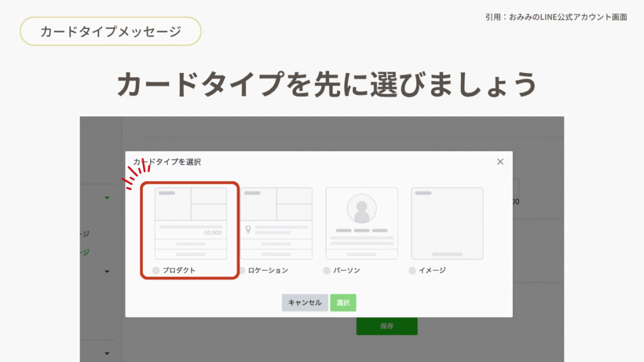644x362 pixels.
Task: Click the カードタイプメッセージ pill label
Action: coord(111,31)
